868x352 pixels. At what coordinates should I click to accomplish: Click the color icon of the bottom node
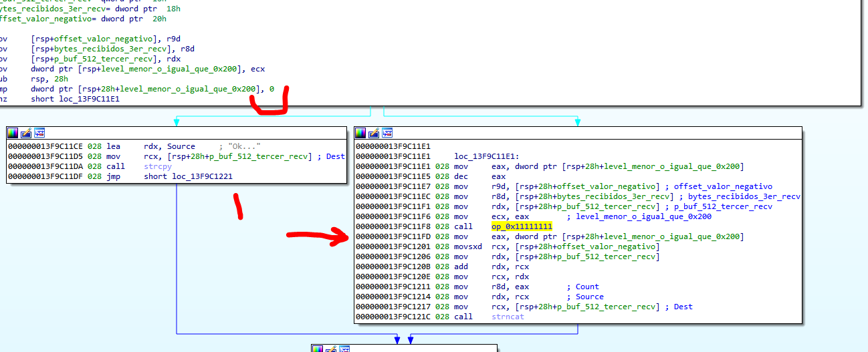[318, 349]
